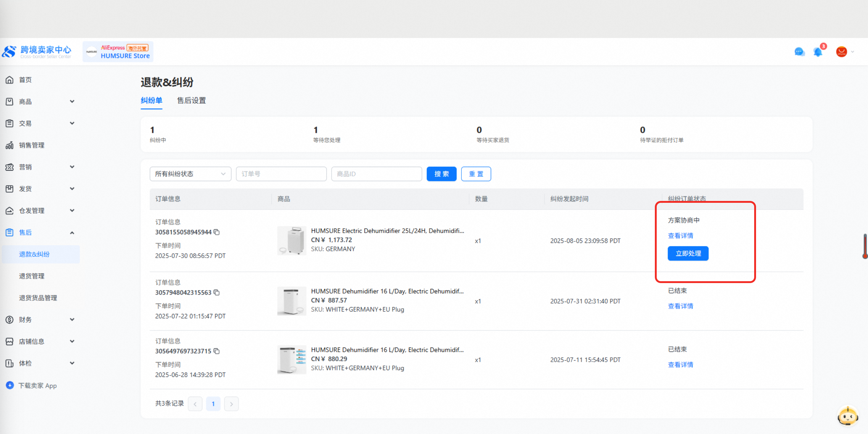868x434 pixels.
Task: Collapse the 售后 sidebar section
Action: click(72, 233)
